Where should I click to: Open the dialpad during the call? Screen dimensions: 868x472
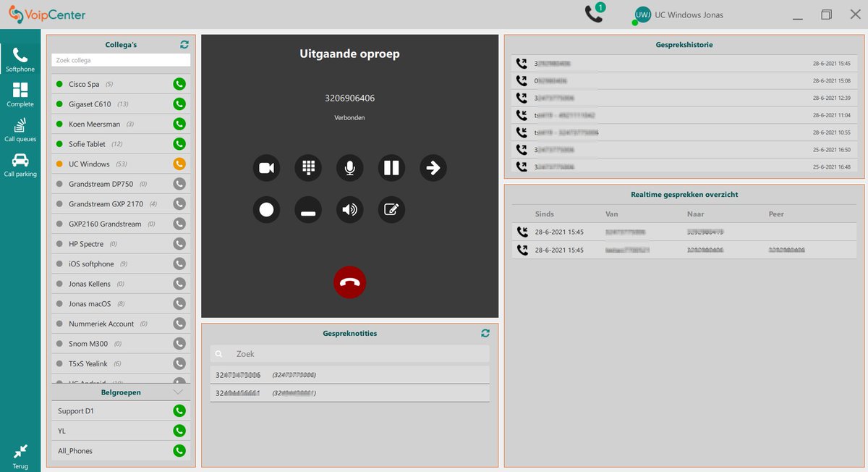click(308, 168)
